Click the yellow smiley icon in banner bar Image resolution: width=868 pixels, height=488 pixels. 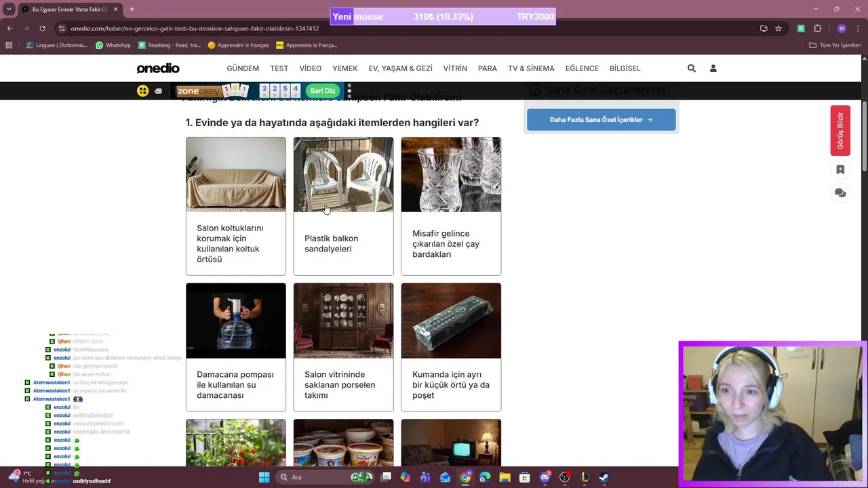[142, 91]
